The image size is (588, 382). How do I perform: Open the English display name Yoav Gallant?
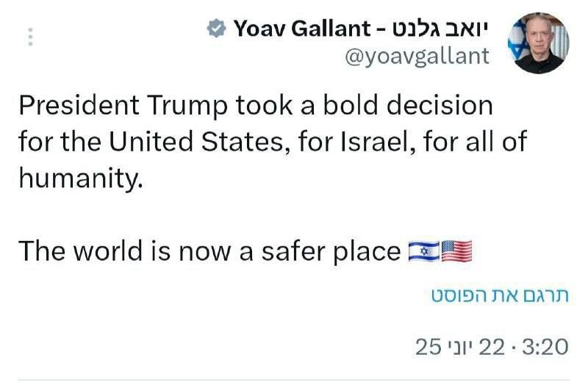coord(302,29)
